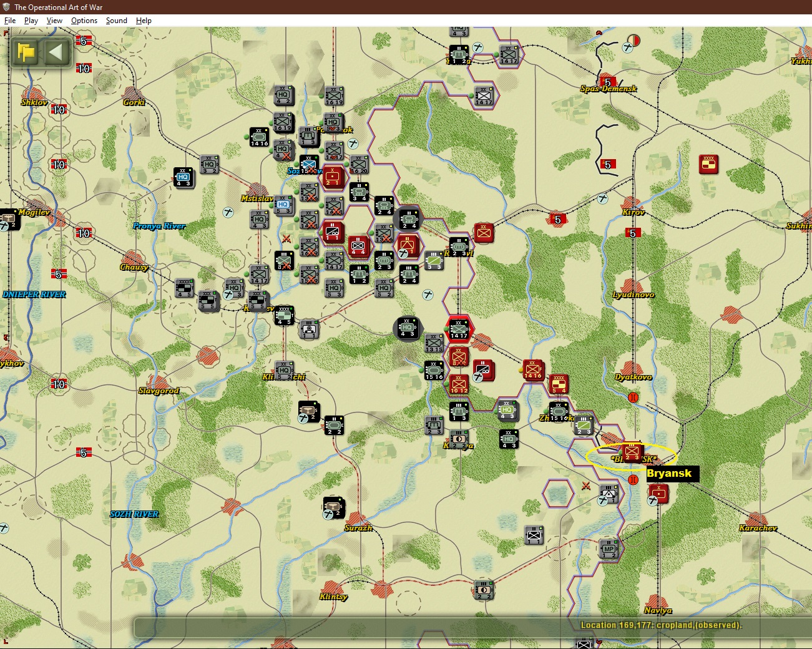Click the airfield icon northwest of Kirov
Screen dimensions: 812x649
tap(603, 199)
